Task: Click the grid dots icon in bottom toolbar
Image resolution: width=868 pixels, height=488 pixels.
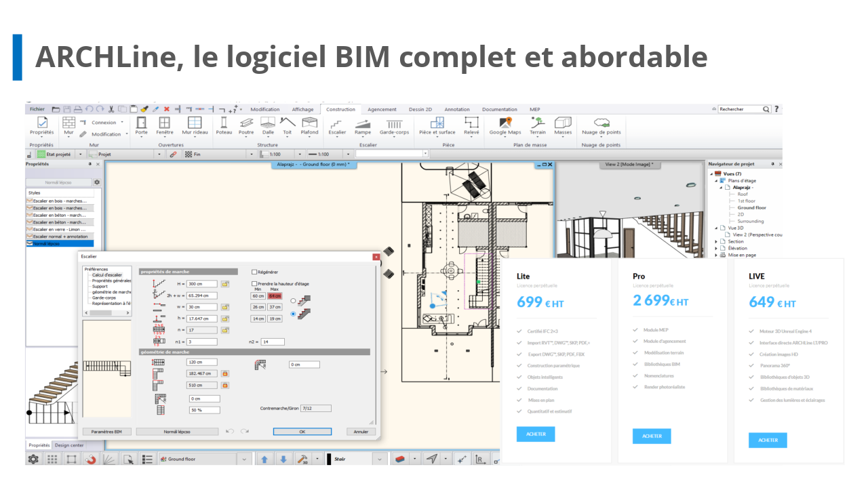Action: [x=52, y=459]
